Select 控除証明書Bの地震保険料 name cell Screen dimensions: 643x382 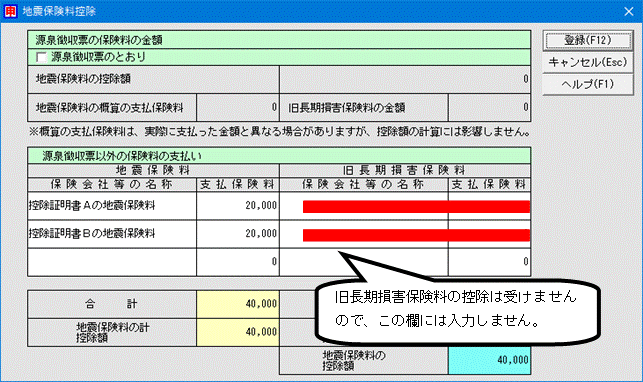pos(112,234)
